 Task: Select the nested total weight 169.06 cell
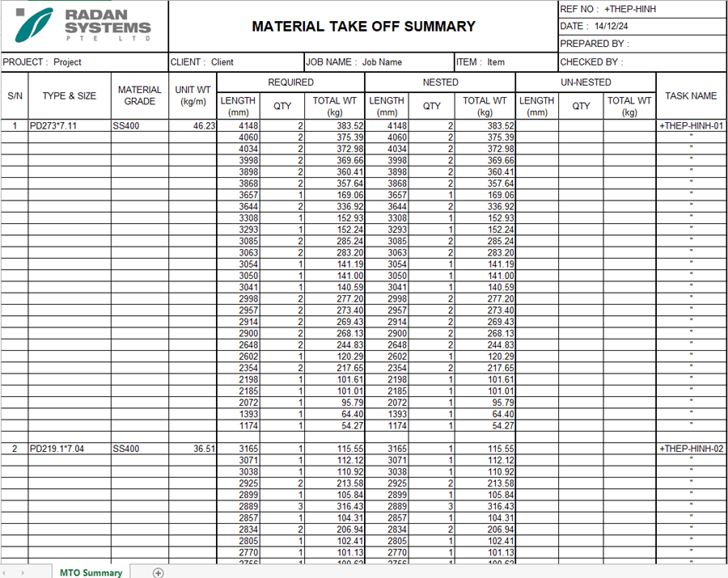click(x=485, y=195)
